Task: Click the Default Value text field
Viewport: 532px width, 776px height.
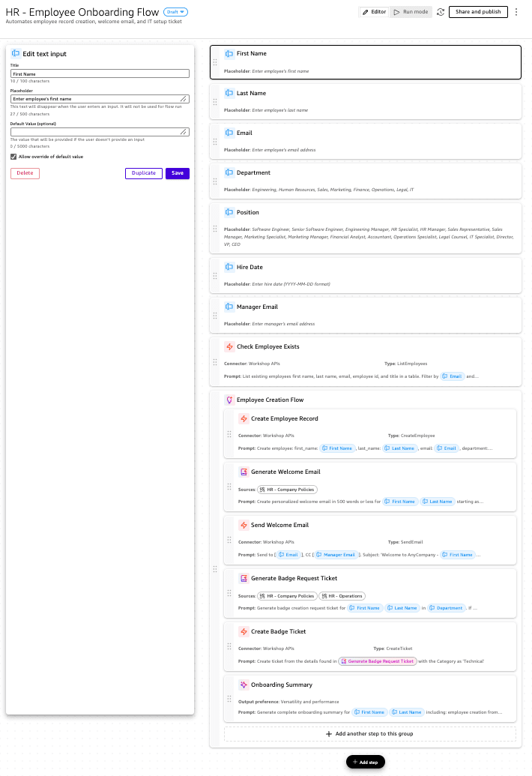Action: [x=100, y=131]
